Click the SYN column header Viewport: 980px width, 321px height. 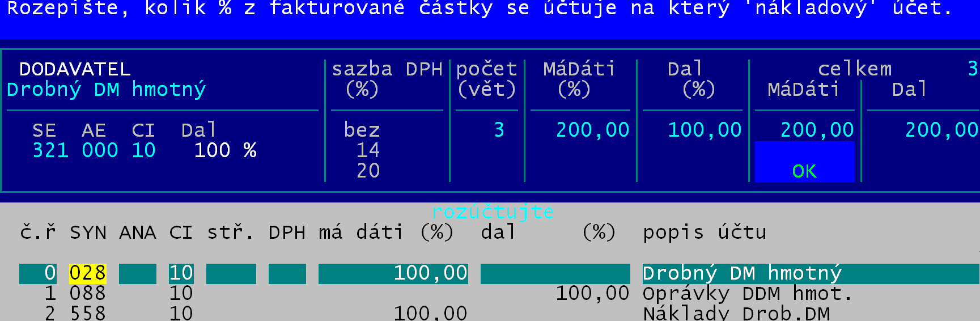(88, 233)
